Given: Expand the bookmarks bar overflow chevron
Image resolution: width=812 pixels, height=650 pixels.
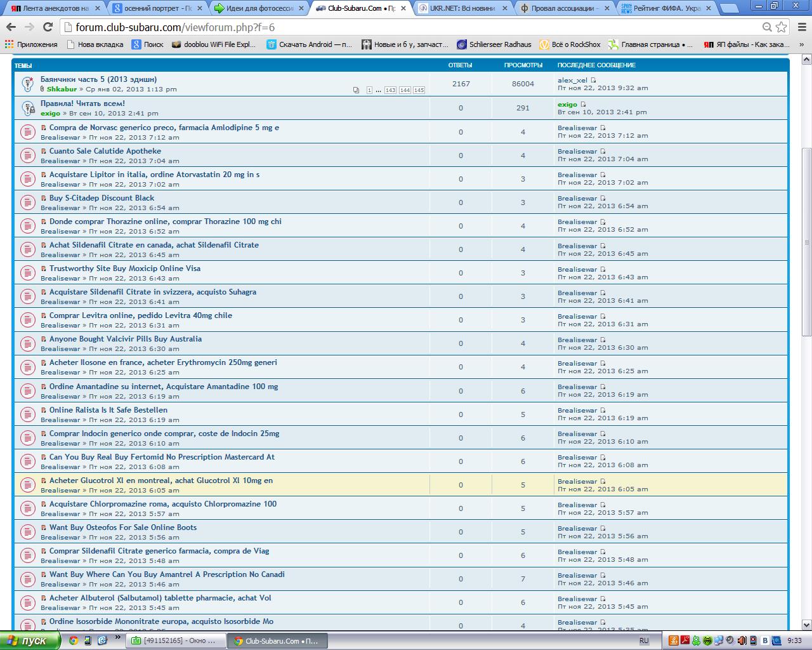Looking at the screenshot, I should 801,44.
